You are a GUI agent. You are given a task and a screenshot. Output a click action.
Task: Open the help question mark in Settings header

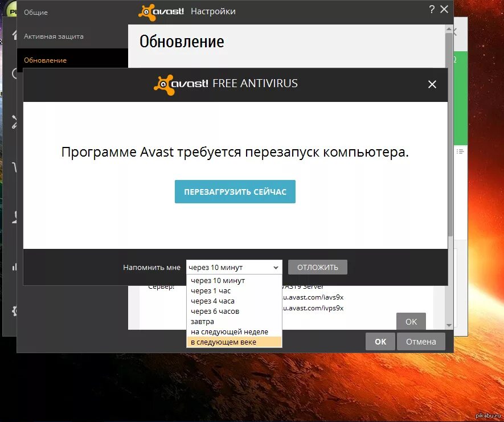pos(432,9)
